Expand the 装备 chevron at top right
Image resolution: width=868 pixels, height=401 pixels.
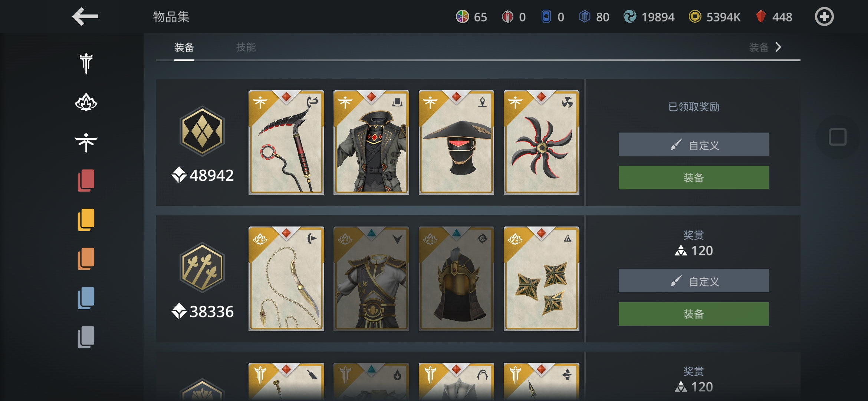pyautogui.click(x=766, y=47)
